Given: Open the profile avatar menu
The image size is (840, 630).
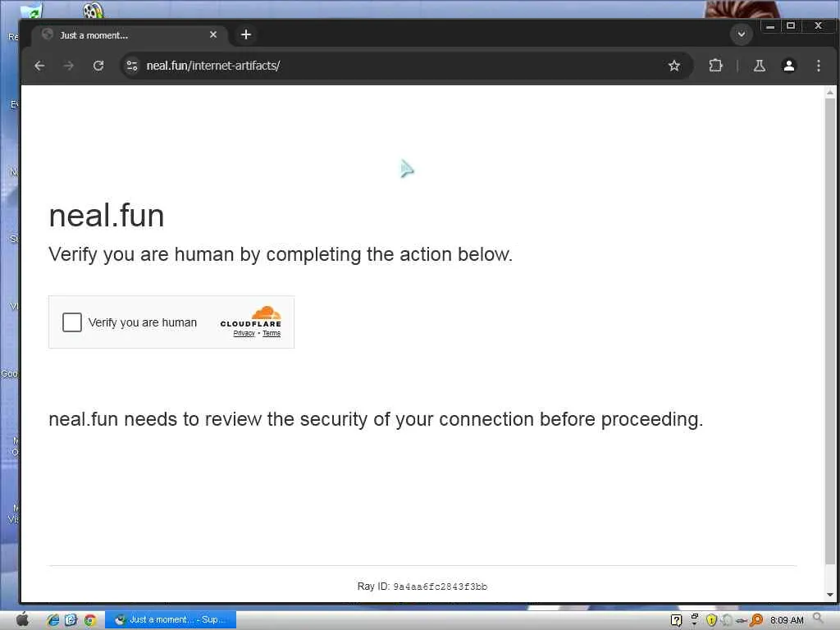Looking at the screenshot, I should click(788, 66).
